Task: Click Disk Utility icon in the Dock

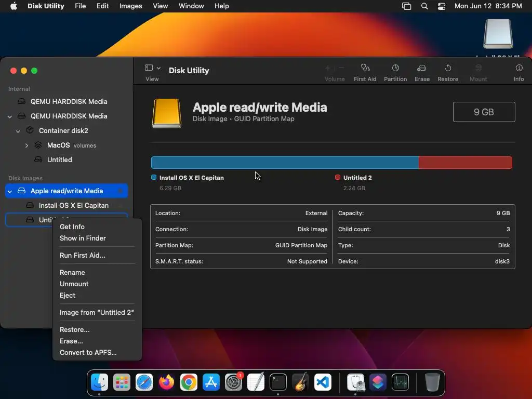Action: click(355, 382)
